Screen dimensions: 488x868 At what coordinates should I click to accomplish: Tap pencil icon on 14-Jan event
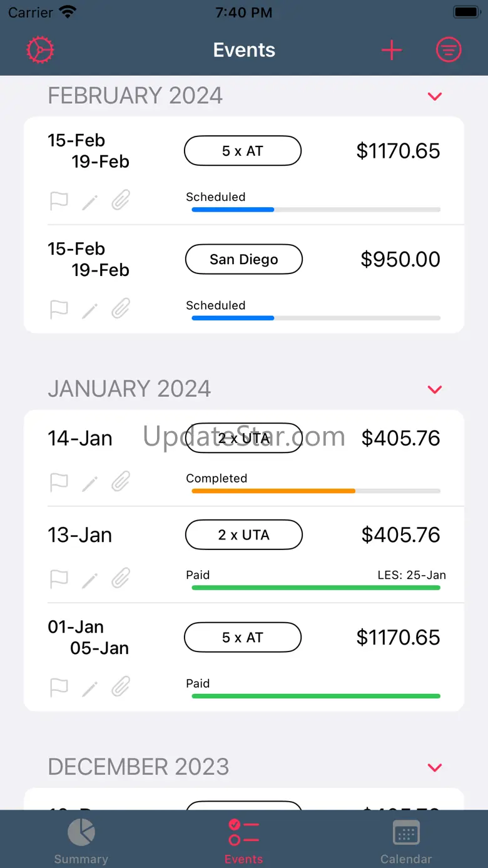coord(90,483)
